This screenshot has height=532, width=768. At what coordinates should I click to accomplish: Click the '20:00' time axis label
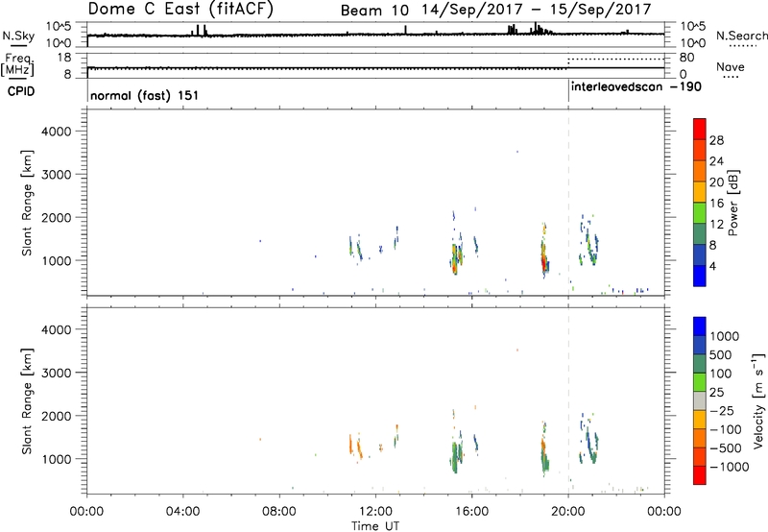coord(568,512)
